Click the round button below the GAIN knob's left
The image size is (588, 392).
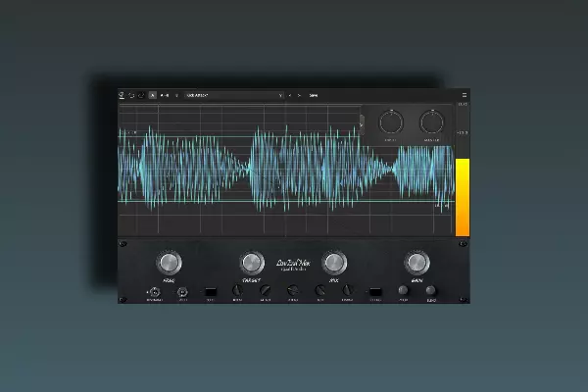click(403, 290)
